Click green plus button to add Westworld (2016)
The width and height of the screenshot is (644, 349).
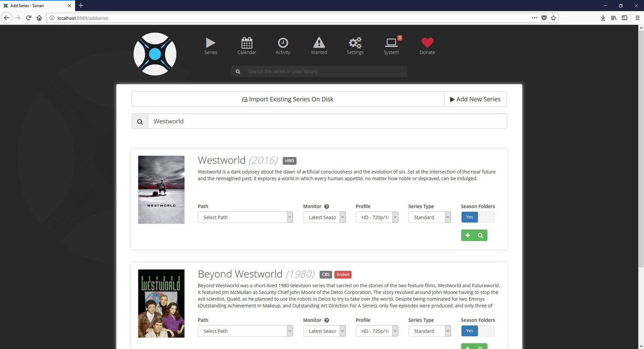pos(468,235)
